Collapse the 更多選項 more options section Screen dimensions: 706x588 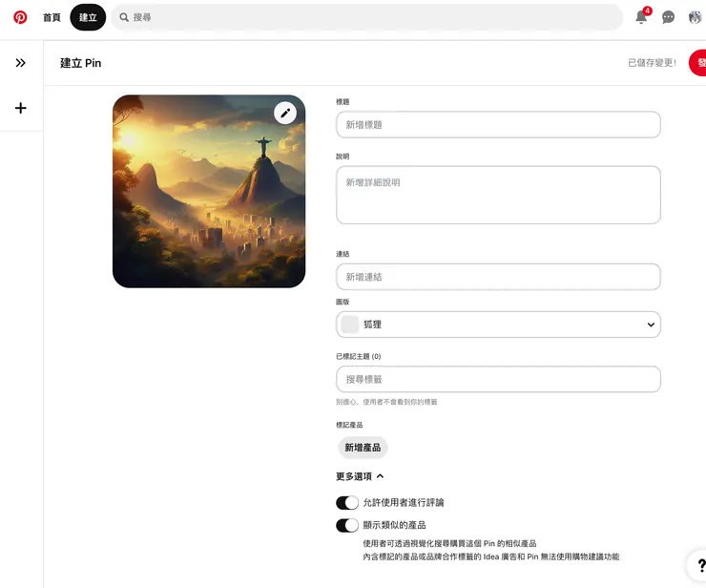[x=360, y=476]
